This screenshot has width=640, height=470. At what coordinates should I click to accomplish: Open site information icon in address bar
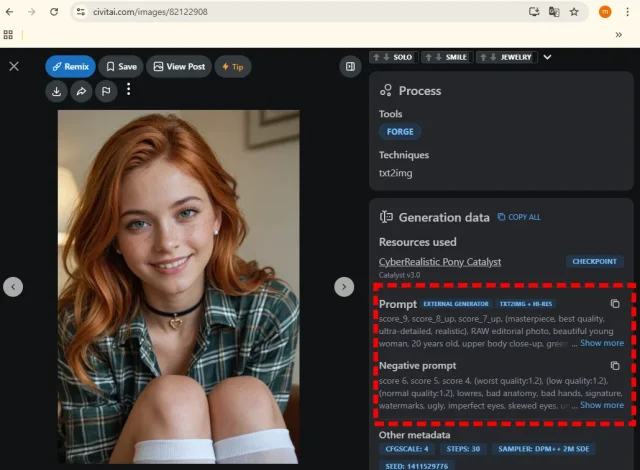point(81,12)
